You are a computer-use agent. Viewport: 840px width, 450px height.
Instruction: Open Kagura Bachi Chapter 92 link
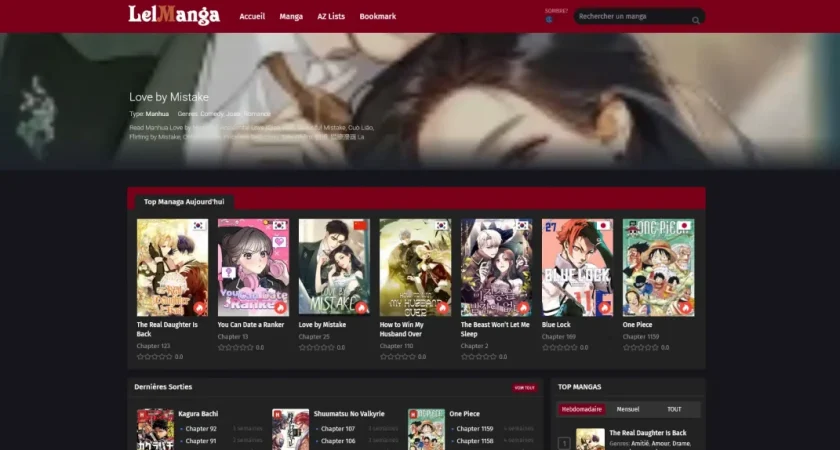(x=200, y=429)
